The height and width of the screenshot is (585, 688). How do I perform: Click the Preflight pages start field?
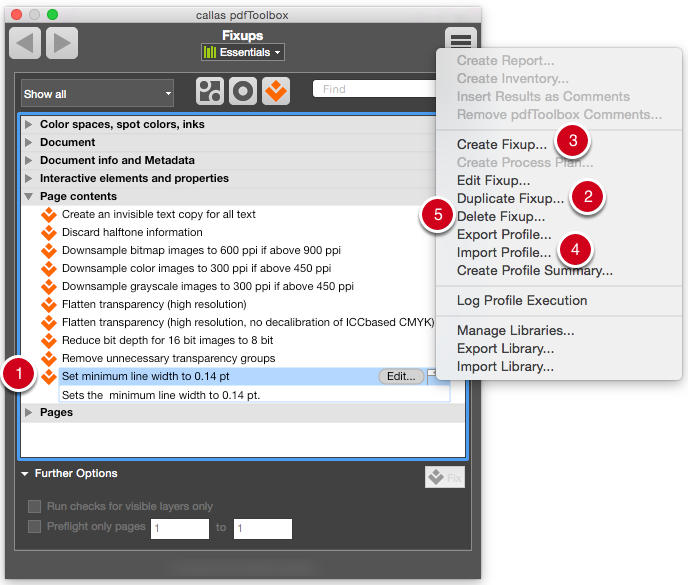coord(180,528)
